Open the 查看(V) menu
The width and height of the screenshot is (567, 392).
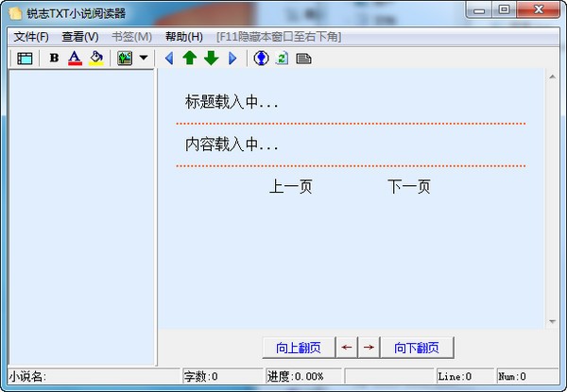tap(79, 37)
